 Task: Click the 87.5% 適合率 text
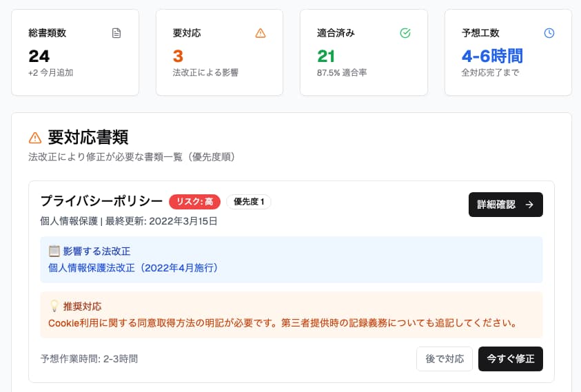[x=342, y=72]
